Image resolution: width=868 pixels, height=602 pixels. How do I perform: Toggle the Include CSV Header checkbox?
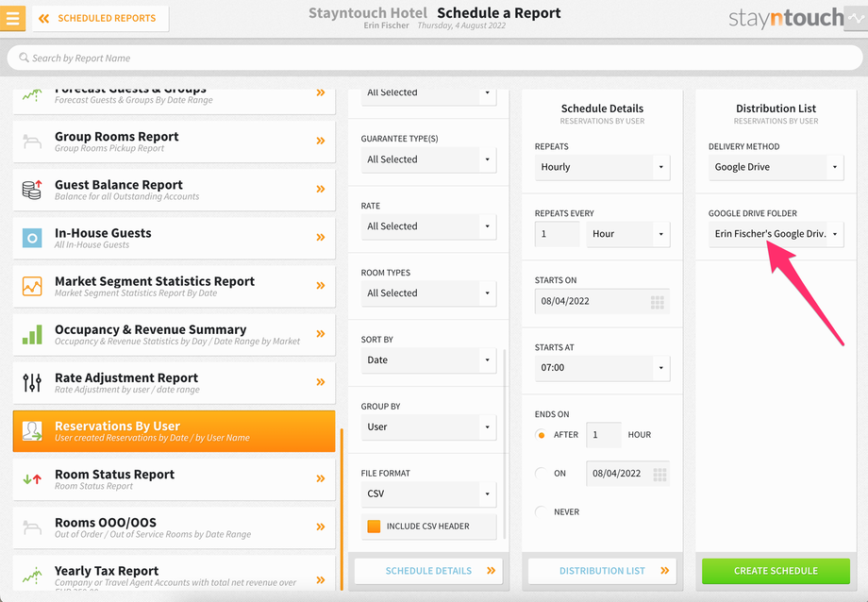(x=375, y=527)
